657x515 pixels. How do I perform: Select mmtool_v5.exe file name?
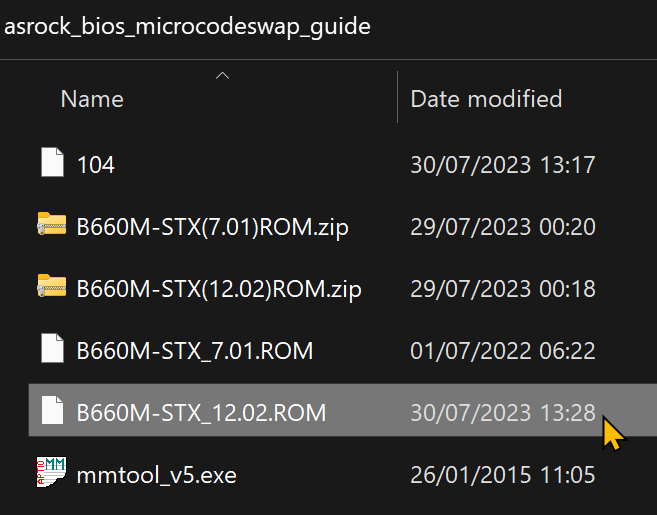pos(156,474)
